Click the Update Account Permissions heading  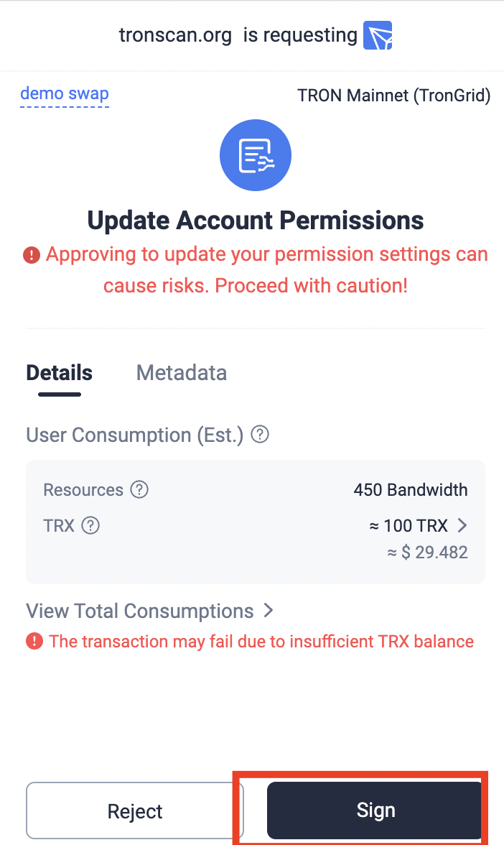256,220
